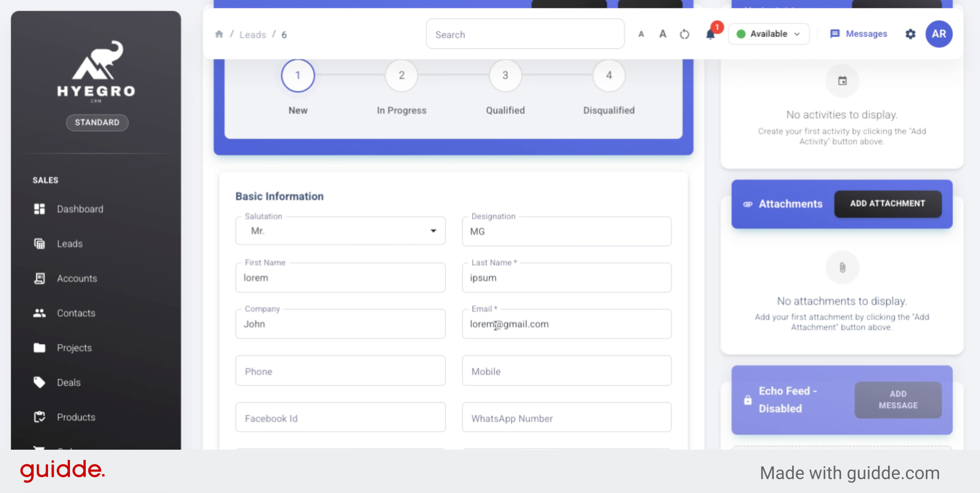Open the settings gear icon
This screenshot has height=493, width=980.
click(x=910, y=34)
